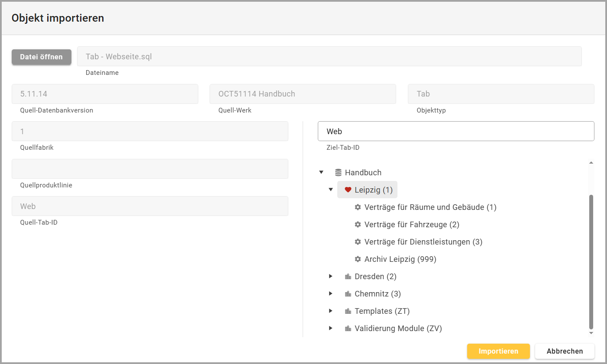607x364 pixels.
Task: Click gear icon next to Verträge für Fahrzeuge
Action: (358, 225)
